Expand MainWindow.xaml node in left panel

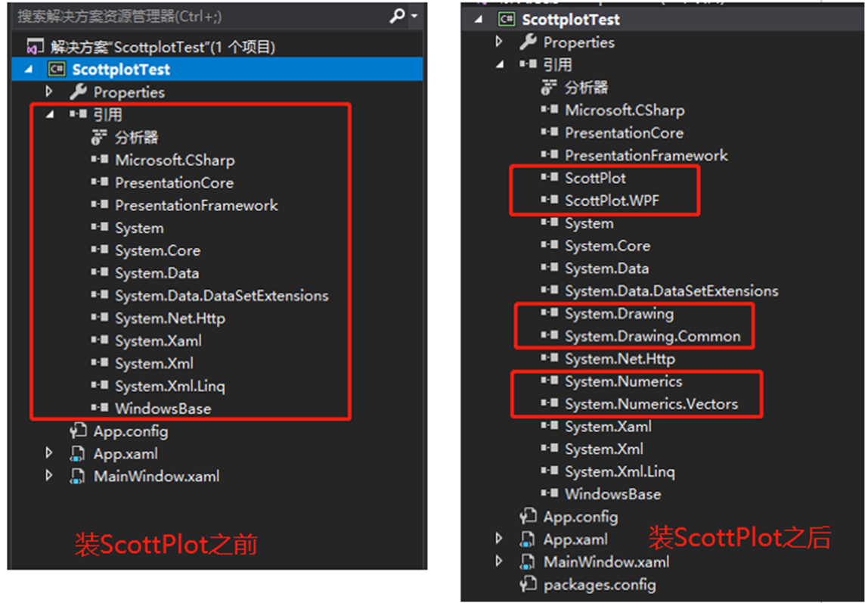[x=49, y=476]
